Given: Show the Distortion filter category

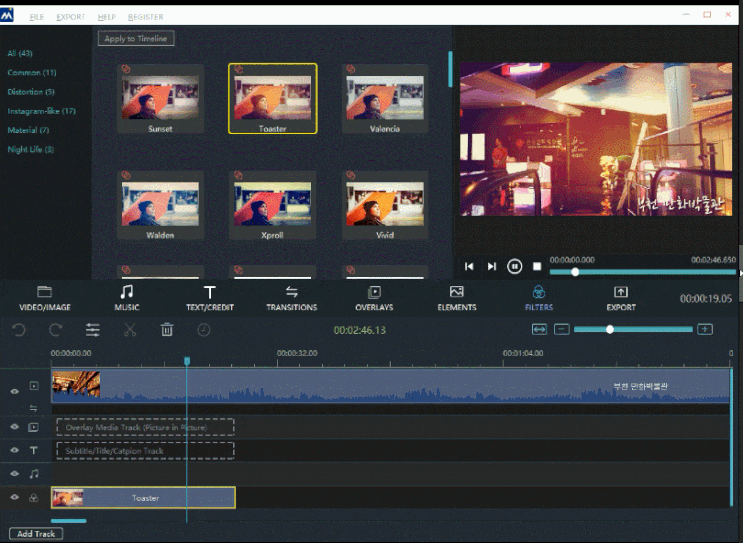Looking at the screenshot, I should [x=30, y=92].
